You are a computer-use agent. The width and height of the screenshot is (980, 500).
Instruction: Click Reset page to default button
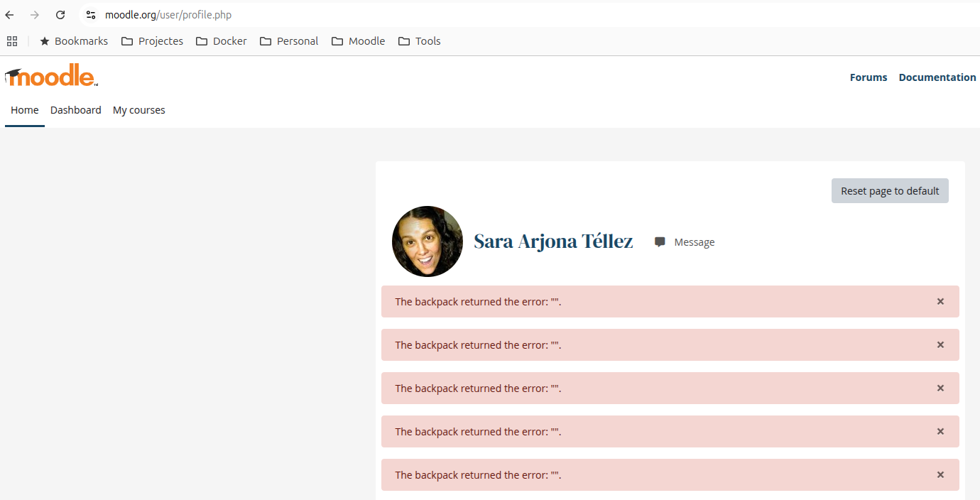coord(890,191)
